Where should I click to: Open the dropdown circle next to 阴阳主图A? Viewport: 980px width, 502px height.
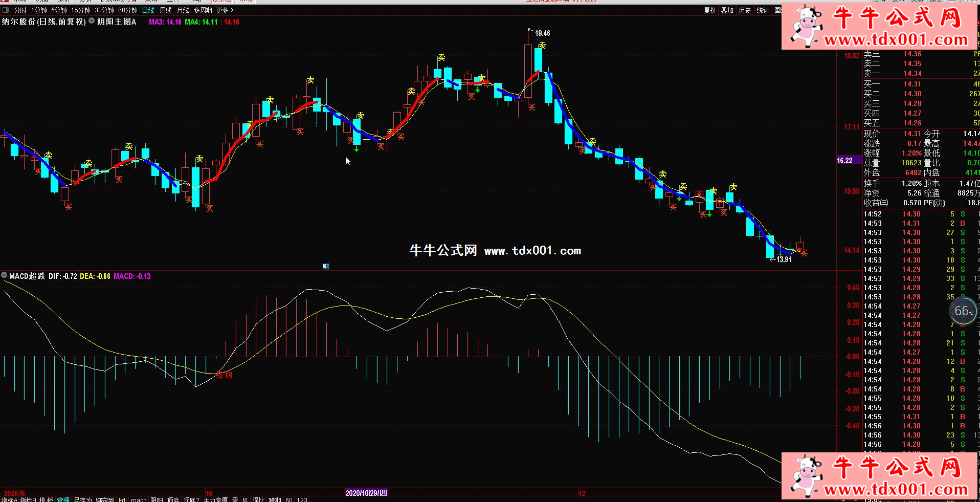[x=92, y=21]
